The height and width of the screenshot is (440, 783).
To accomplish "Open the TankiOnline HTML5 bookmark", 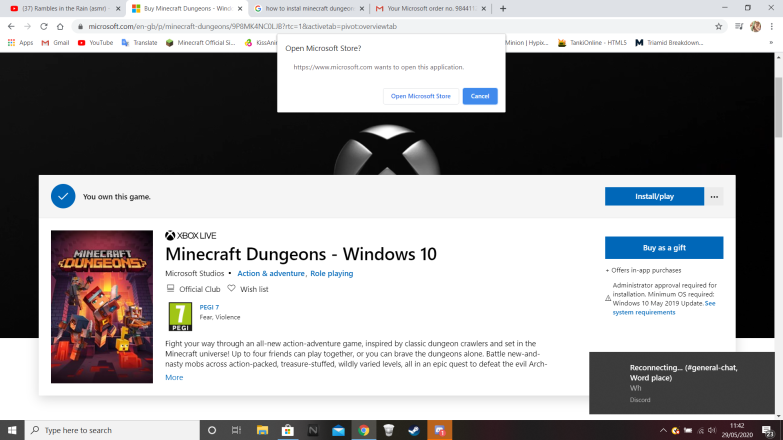I will (x=592, y=43).
